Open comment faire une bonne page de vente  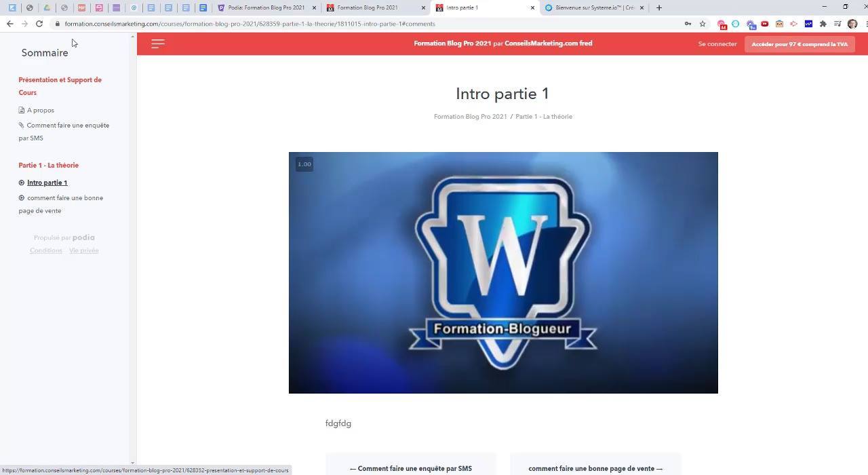(61, 204)
